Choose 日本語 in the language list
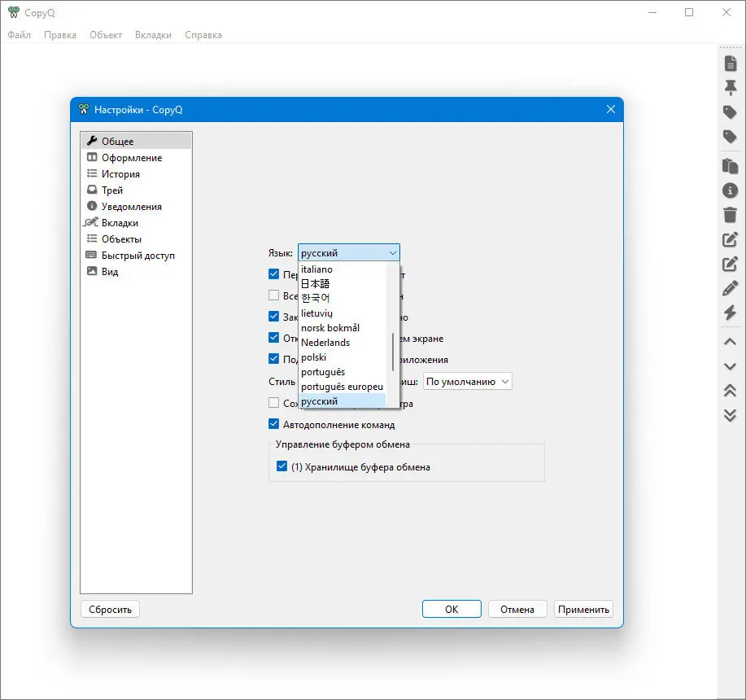The width and height of the screenshot is (746, 700). [x=342, y=283]
